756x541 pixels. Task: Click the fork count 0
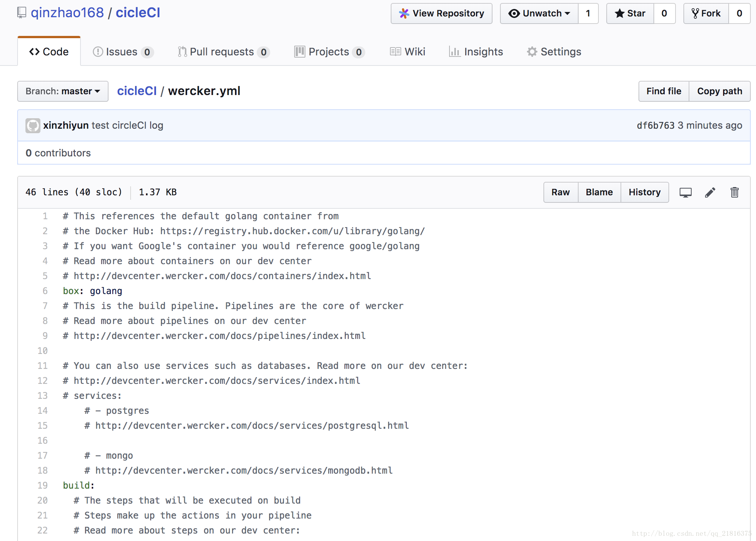[740, 13]
